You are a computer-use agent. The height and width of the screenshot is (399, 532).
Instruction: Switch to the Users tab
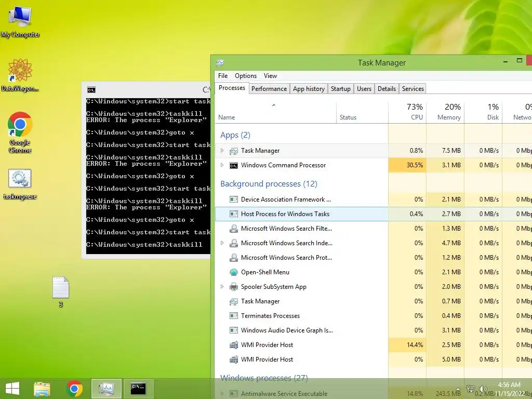pos(364,88)
